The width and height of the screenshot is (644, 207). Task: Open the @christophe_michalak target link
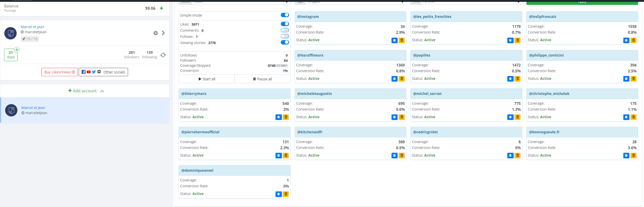(x=549, y=94)
